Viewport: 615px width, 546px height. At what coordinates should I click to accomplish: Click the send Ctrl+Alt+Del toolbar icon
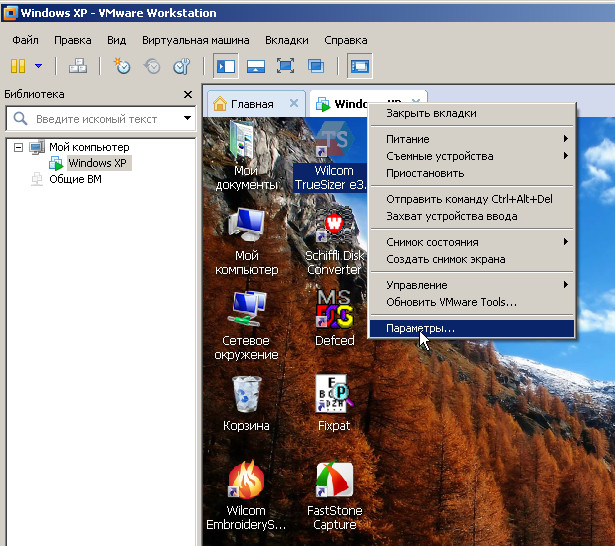click(78, 66)
